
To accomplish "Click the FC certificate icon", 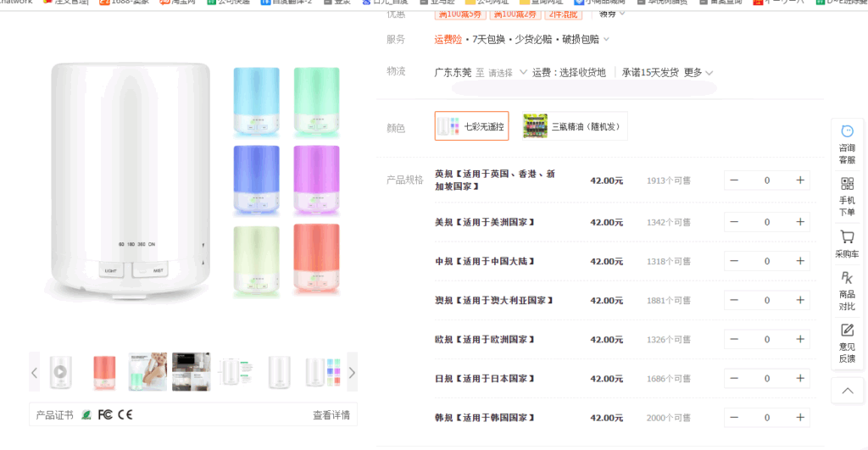I will click(104, 414).
